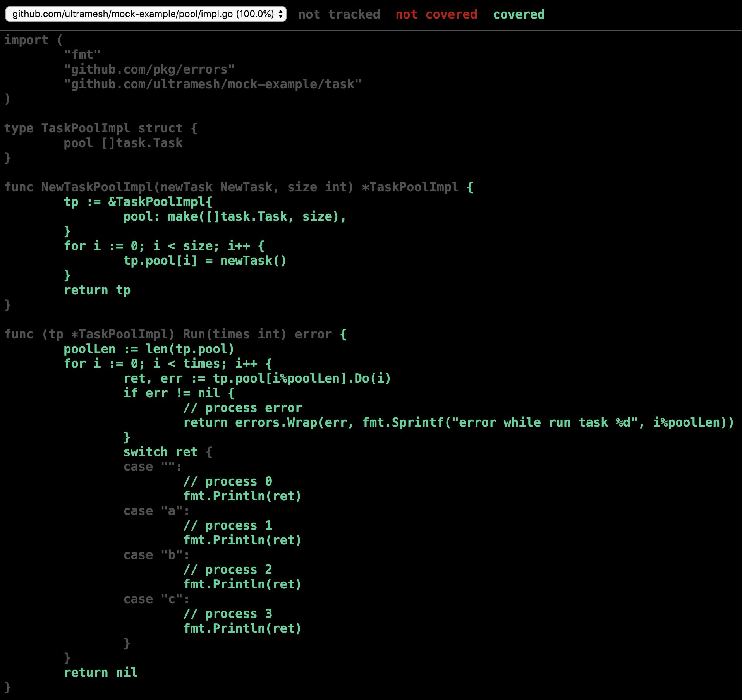
Task: Click the 'if err != nil {' line
Action: [x=179, y=393]
